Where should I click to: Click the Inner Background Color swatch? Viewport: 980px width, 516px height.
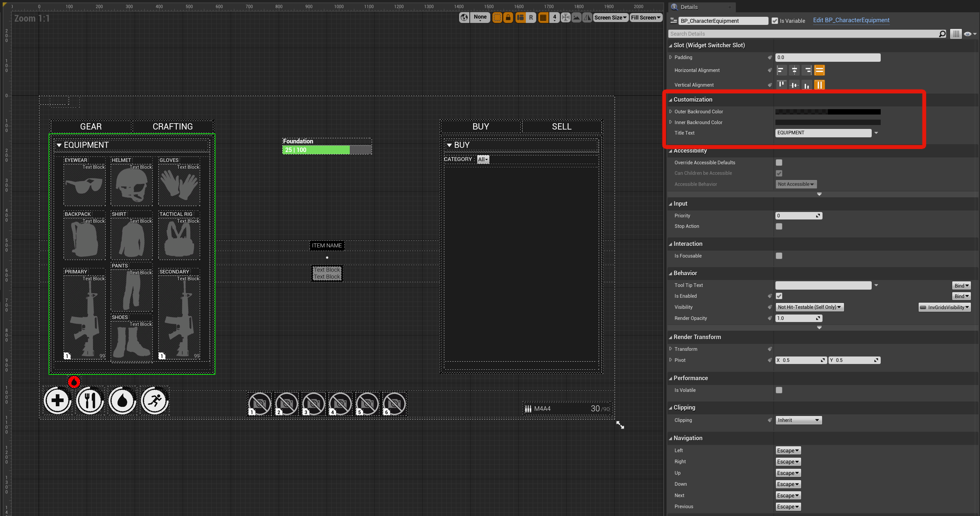coord(827,122)
